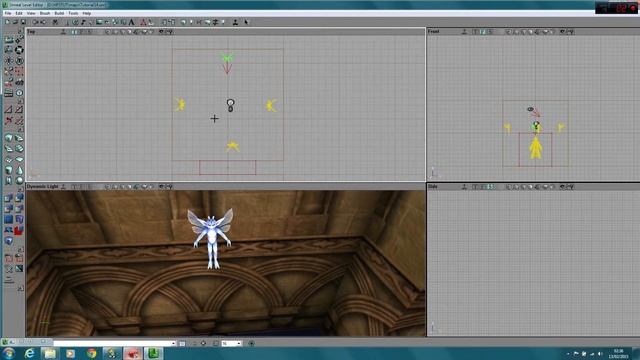Switch the Side viewport to side view mode

[x=491, y=187]
